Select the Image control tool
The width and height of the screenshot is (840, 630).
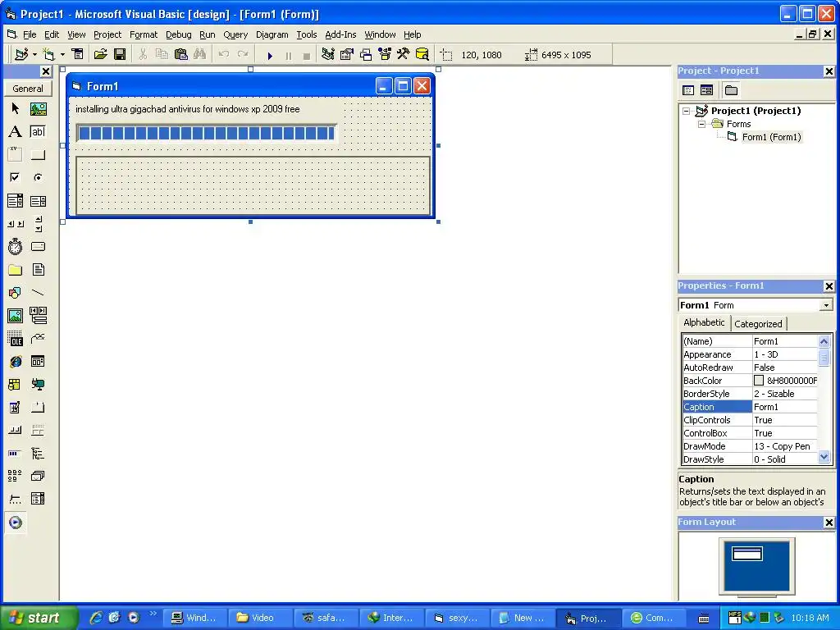click(x=15, y=316)
